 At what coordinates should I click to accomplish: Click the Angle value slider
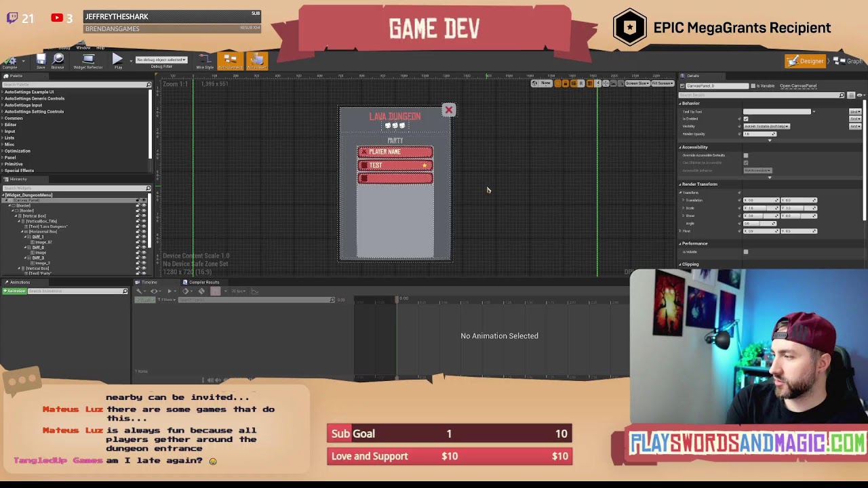tap(759, 223)
